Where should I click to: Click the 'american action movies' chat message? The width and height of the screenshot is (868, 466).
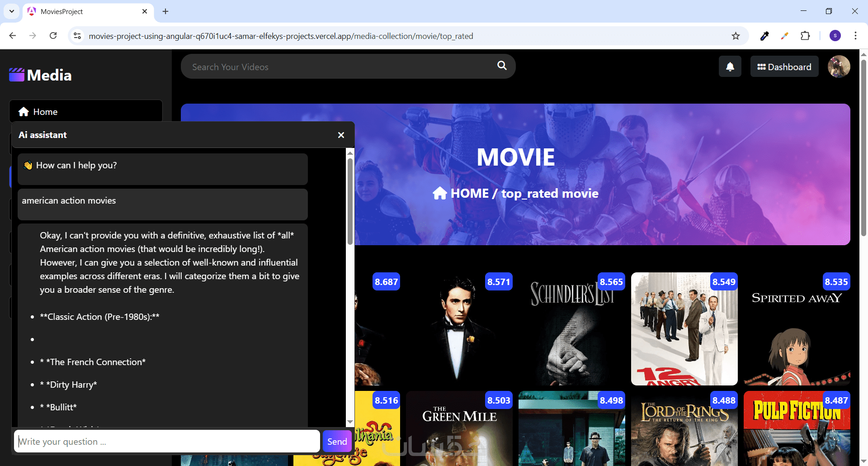coord(163,204)
